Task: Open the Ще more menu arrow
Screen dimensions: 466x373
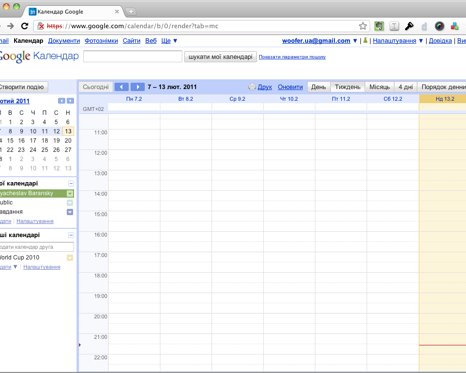Action: pyautogui.click(x=175, y=41)
